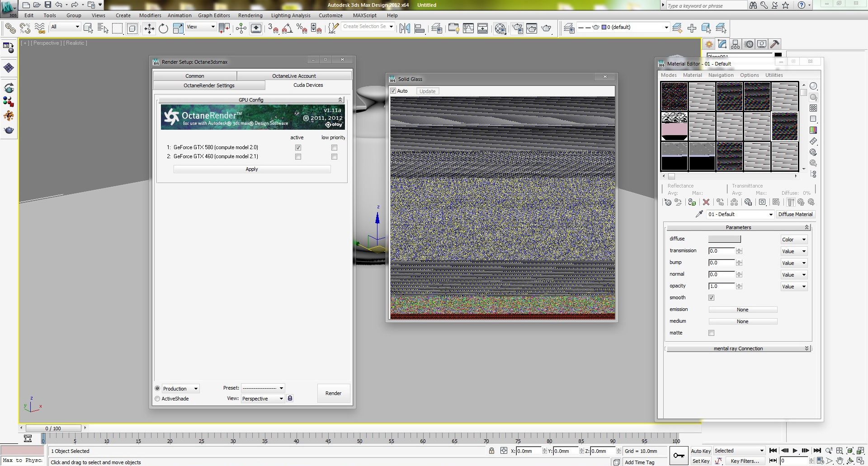Screen dimensions: 868x466
Task: Uncheck Auto in the Solid Glass window
Action: [393, 91]
